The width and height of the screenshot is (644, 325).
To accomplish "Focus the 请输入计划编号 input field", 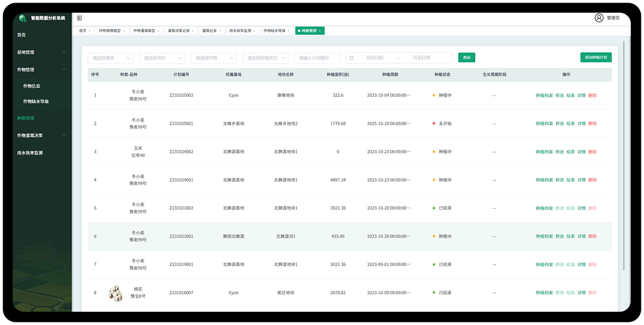I will pos(317,58).
